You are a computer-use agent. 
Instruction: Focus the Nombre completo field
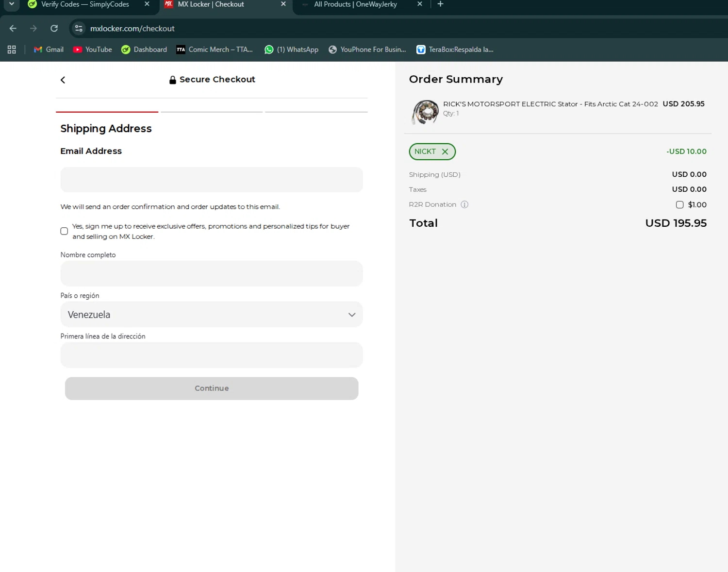point(212,273)
